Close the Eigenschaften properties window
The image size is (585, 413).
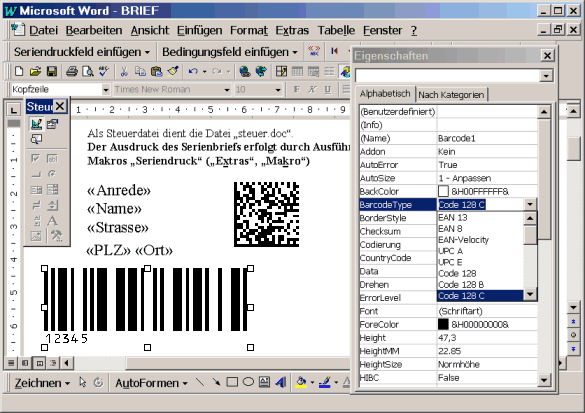pos(547,56)
